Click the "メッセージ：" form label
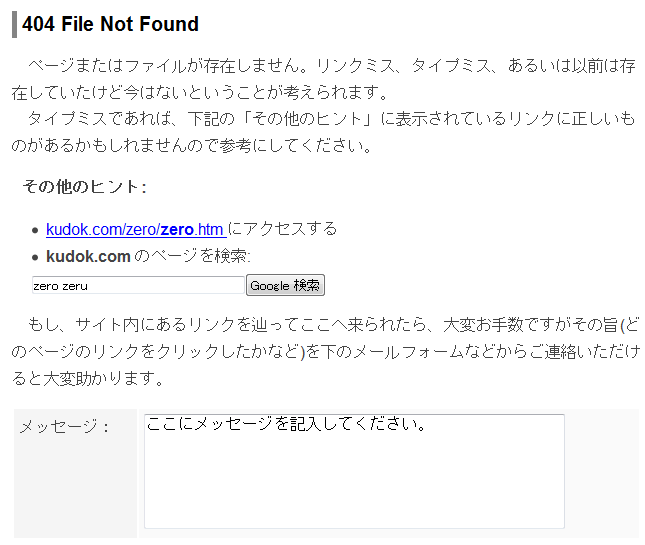The image size is (645, 545). (x=65, y=427)
